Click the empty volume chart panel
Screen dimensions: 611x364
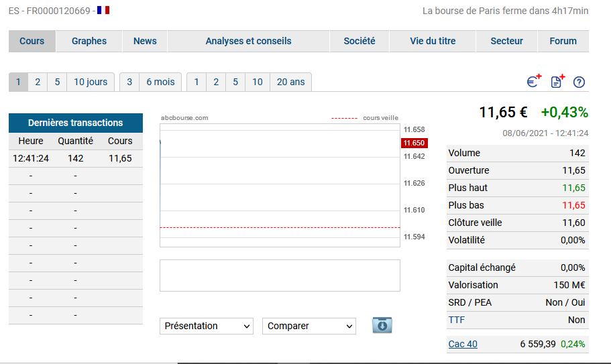click(x=280, y=276)
